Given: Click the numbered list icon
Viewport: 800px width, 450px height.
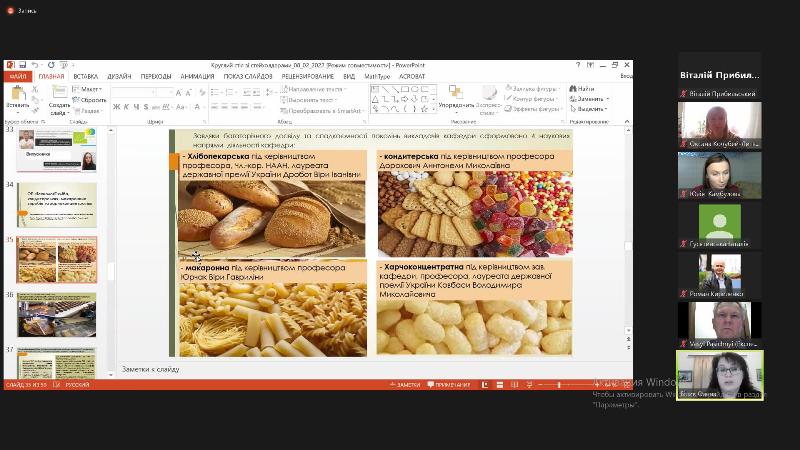Looking at the screenshot, I should click(x=231, y=92).
